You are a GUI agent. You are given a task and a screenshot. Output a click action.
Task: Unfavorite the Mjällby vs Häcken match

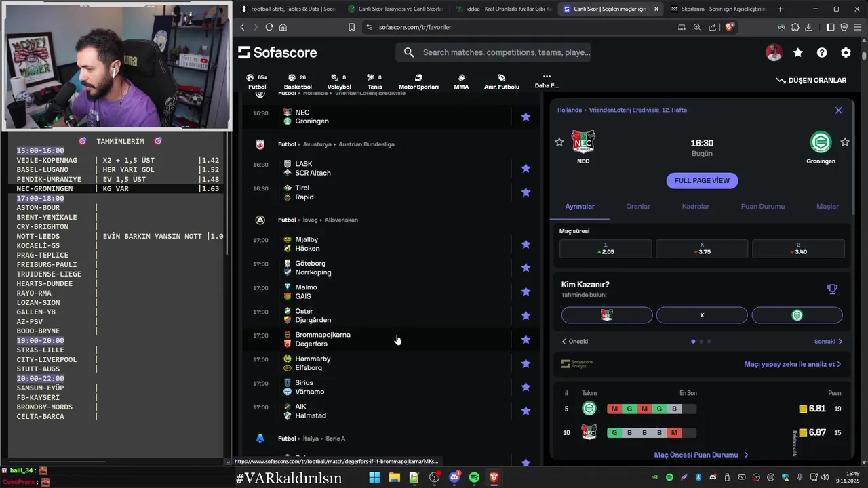pos(526,244)
